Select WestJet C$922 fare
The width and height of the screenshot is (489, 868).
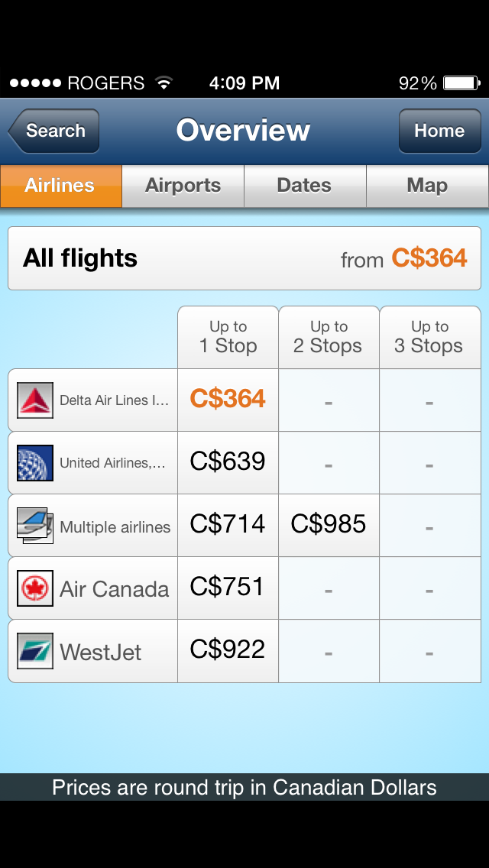click(228, 650)
